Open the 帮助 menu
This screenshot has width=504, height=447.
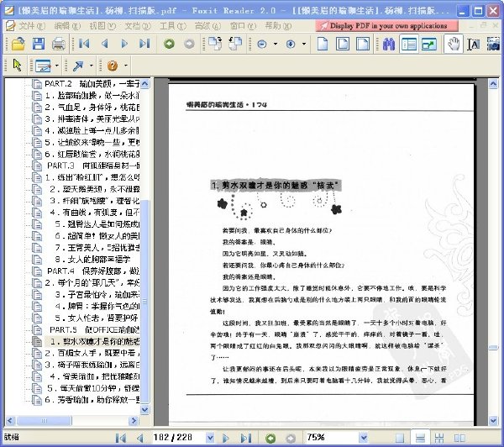[x=278, y=26]
